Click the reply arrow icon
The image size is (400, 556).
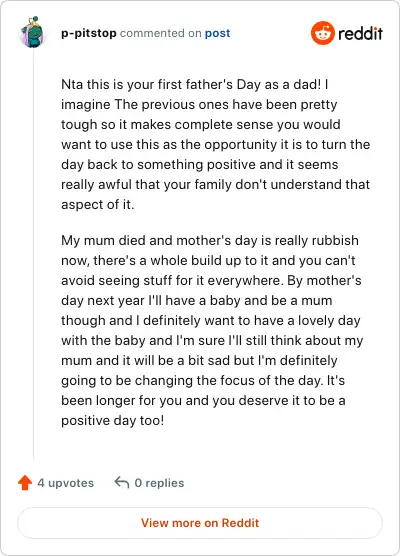click(x=121, y=482)
